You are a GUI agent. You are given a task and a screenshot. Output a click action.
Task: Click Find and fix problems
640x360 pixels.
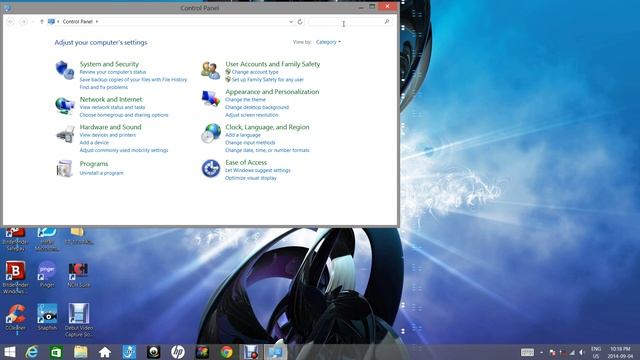click(x=104, y=87)
